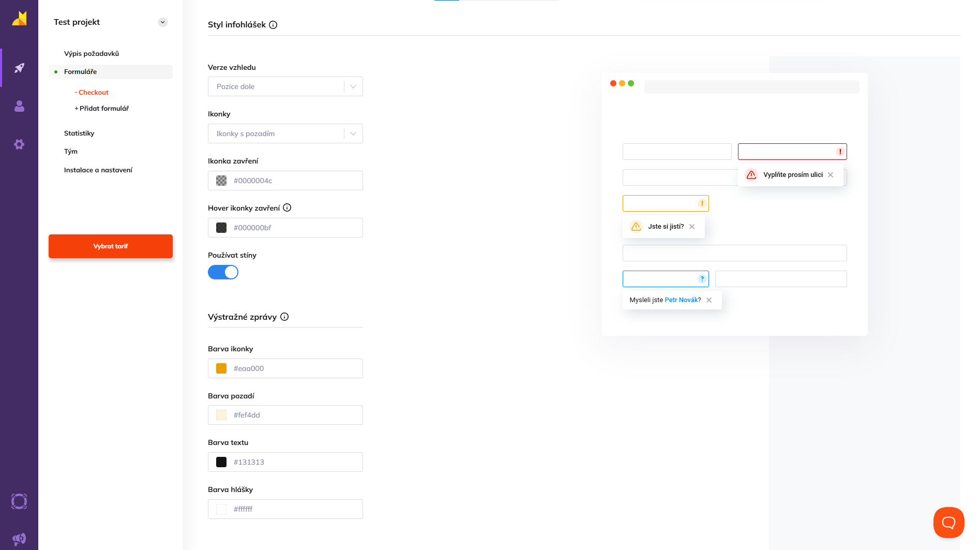Expand the Test projekt selector chevron
The height and width of the screenshot is (550, 980).
(163, 22)
